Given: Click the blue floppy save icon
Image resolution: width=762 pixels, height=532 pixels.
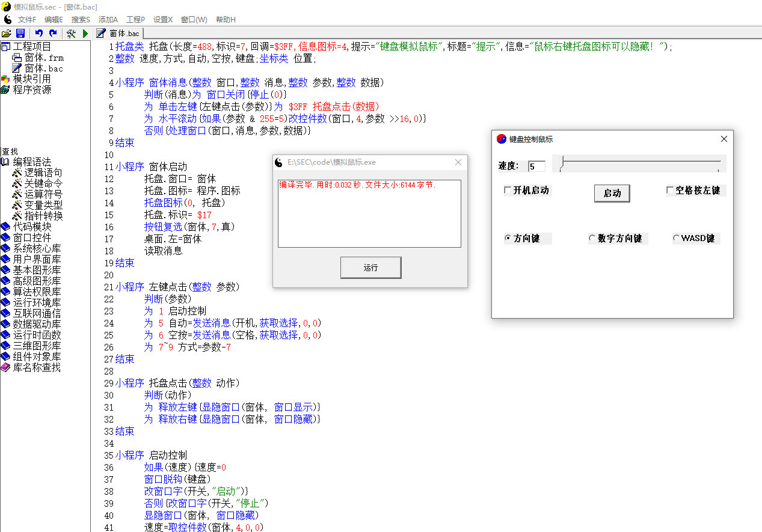Looking at the screenshot, I should point(20,34).
